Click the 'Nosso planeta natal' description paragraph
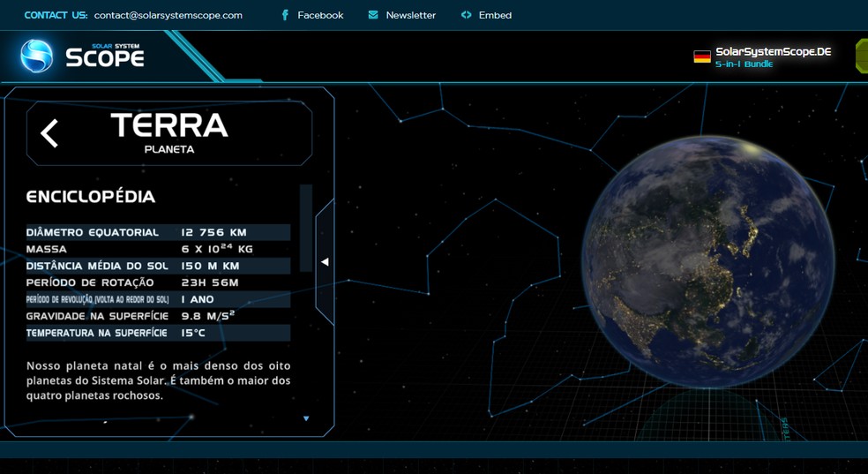This screenshot has width=868, height=474. (x=158, y=380)
